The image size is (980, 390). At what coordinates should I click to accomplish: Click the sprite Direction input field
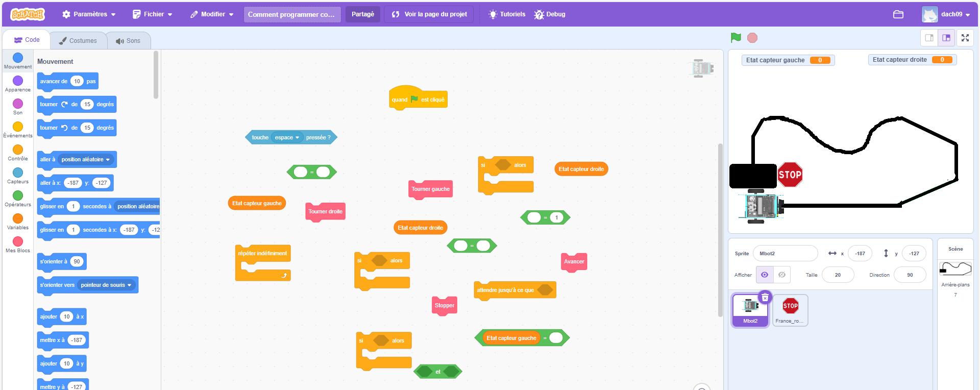click(x=910, y=275)
